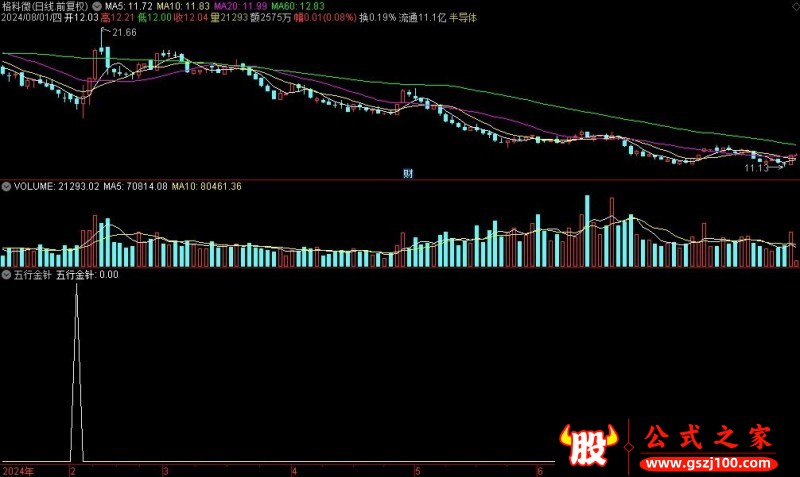Click the 财 financial event marker
Image resolution: width=800 pixels, height=477 pixels.
(408, 174)
